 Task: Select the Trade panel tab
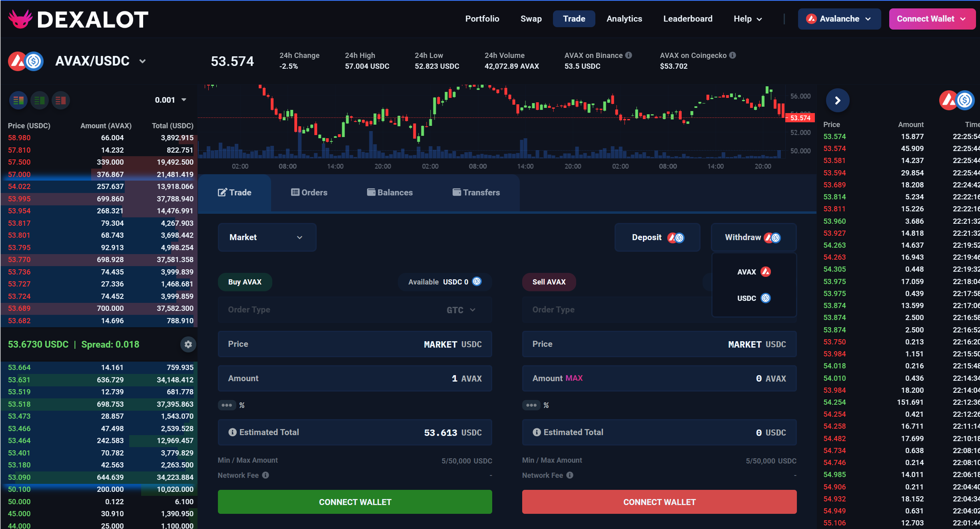[x=235, y=193]
